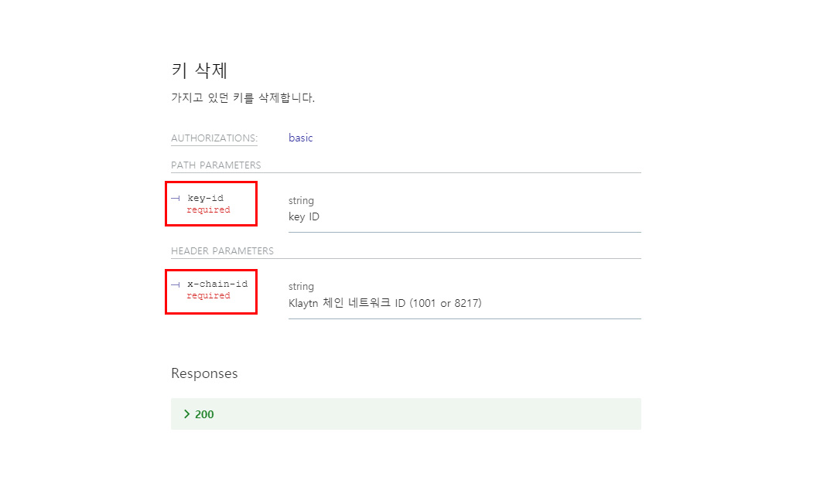Open the basic authorization link
The width and height of the screenshot is (820, 504).
[301, 138]
